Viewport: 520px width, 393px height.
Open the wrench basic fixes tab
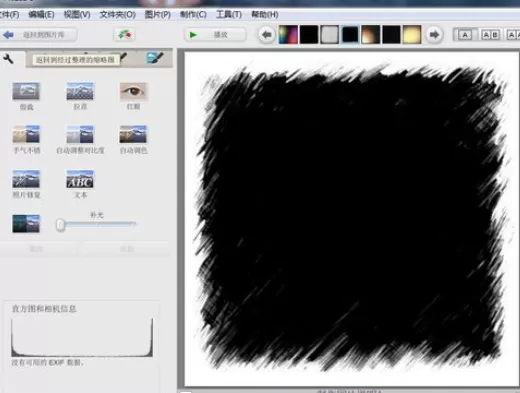coord(9,59)
